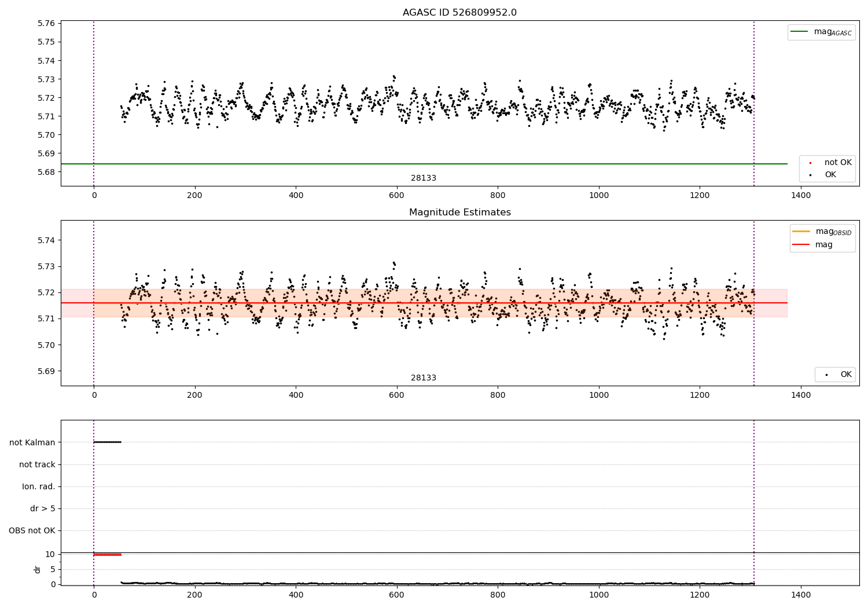Screen dimensions: 868x608
Task: Click the "200" x-tick under the Magnitude Estimates plot
Action: (194, 395)
